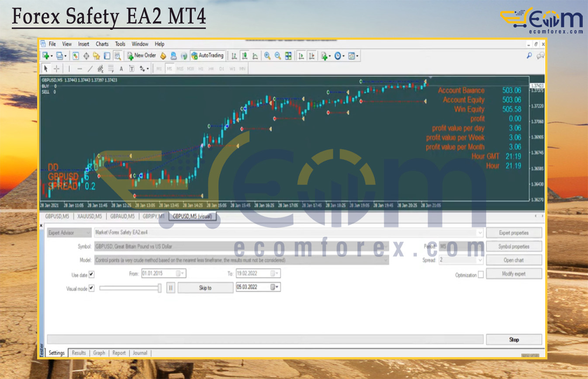
Task: Click the Expert properties button
Action: (513, 233)
